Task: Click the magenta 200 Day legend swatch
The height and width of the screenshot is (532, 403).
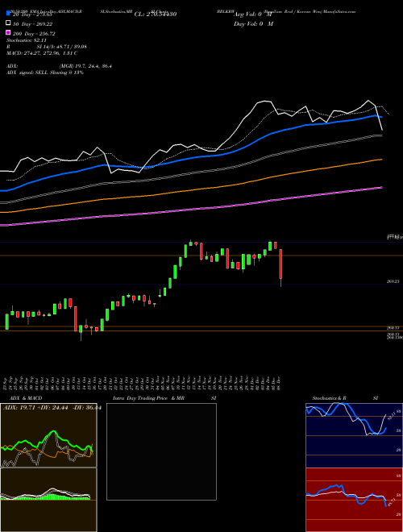Action: tap(8, 33)
